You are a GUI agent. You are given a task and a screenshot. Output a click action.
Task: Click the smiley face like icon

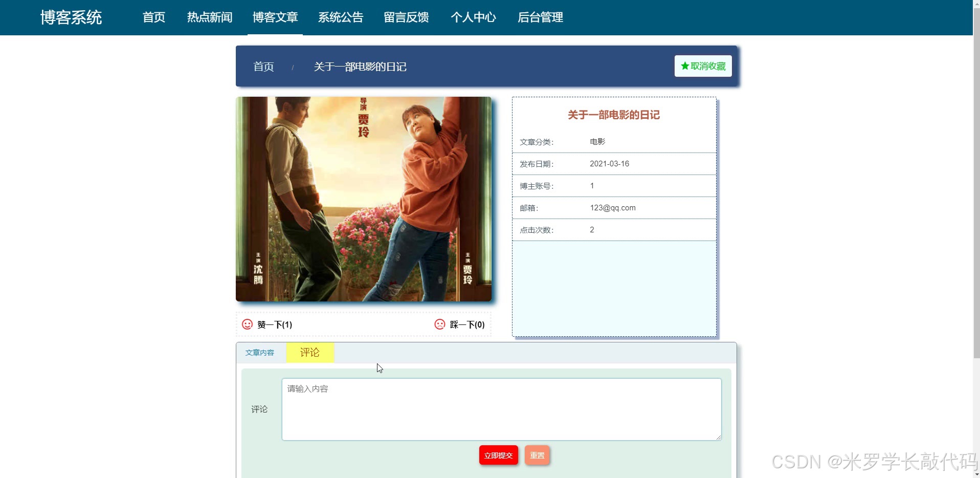tap(247, 324)
